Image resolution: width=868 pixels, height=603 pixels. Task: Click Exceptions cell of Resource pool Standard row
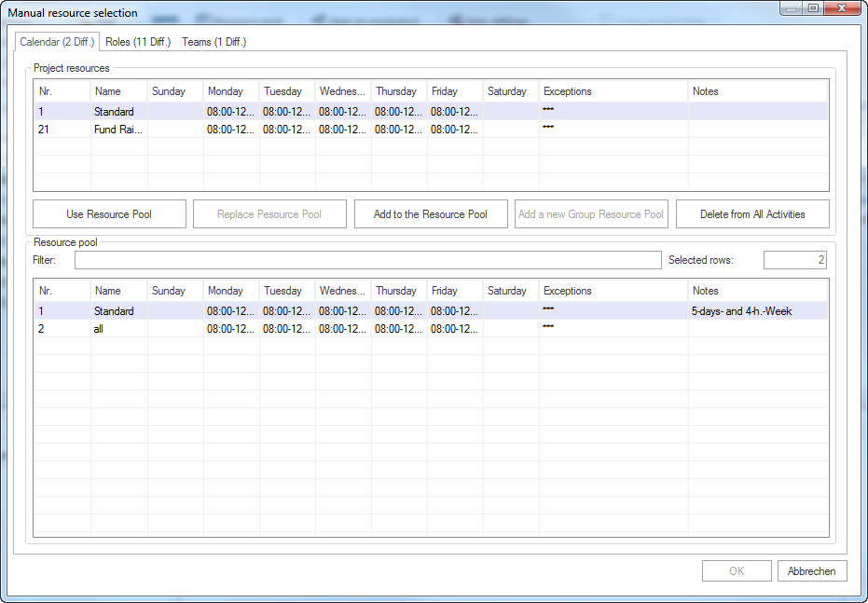(613, 310)
